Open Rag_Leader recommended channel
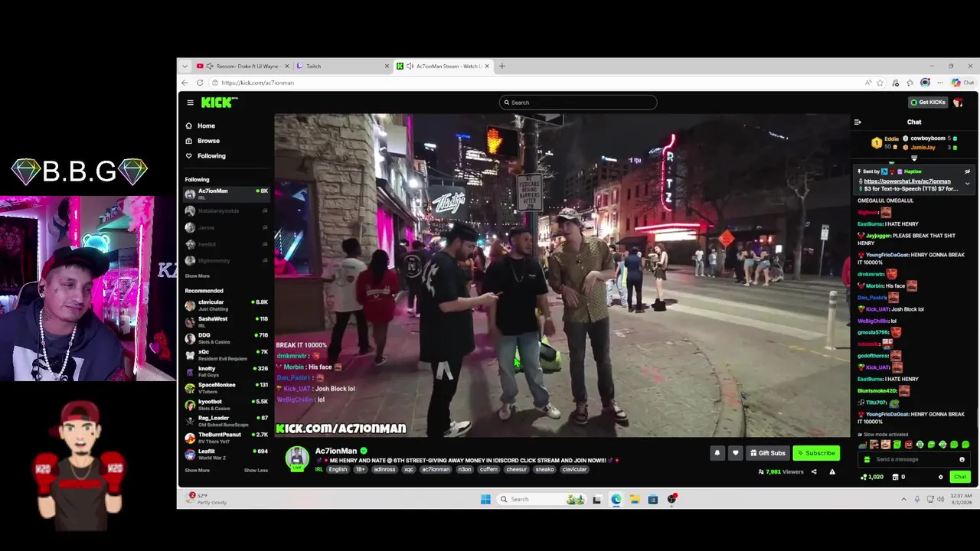980x551 pixels. 226,421
